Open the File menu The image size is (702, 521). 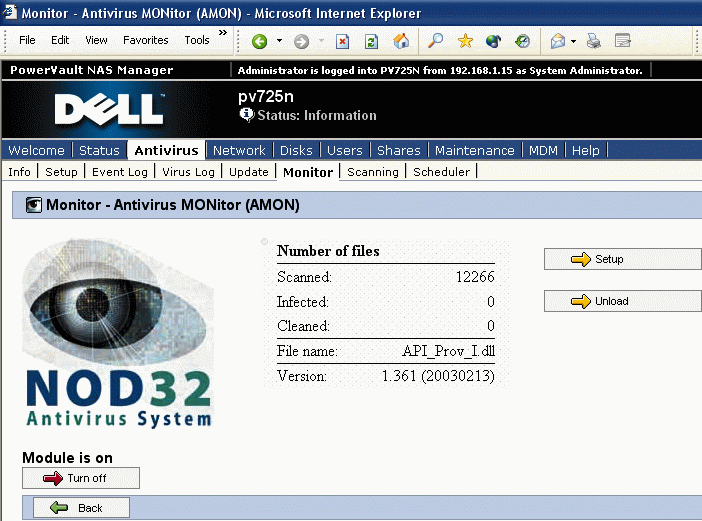point(27,40)
